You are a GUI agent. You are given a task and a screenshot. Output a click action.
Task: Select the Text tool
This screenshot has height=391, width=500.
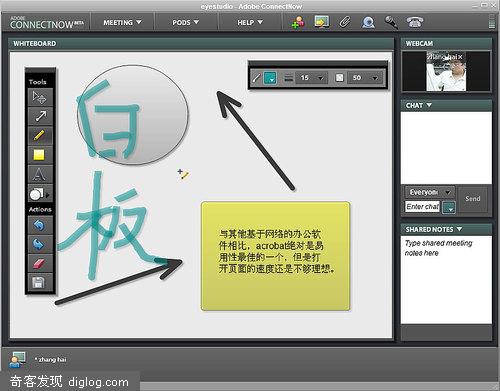tap(40, 174)
